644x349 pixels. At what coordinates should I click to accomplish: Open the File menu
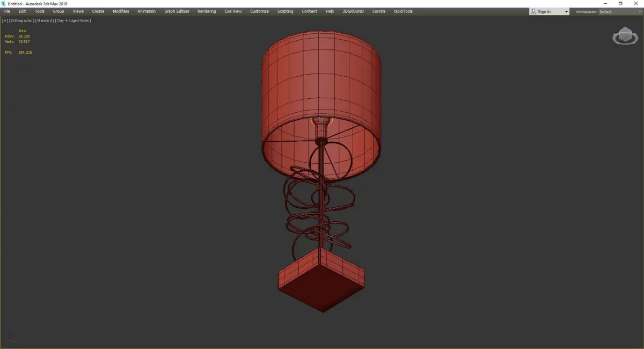7,11
